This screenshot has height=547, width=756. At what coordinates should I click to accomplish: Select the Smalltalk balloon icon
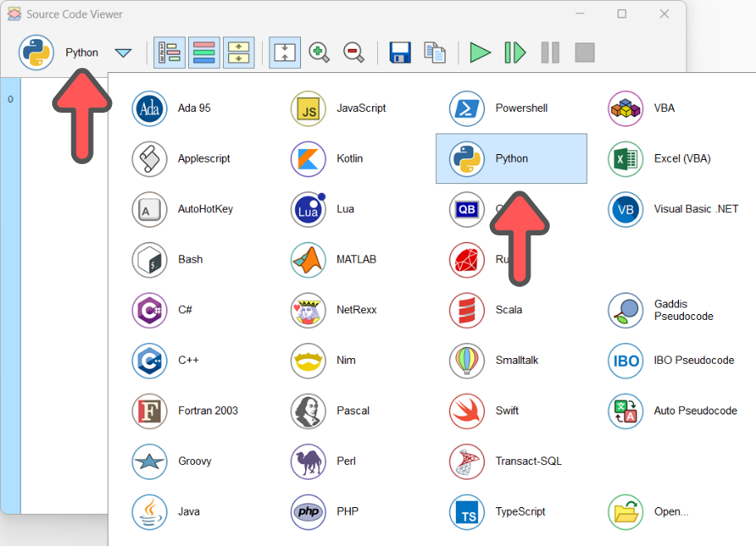467,361
